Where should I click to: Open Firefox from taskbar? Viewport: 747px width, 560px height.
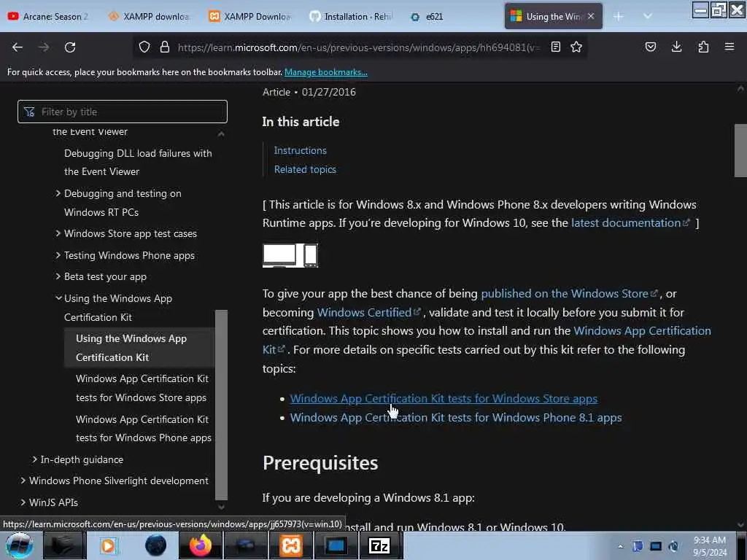[x=200, y=545]
